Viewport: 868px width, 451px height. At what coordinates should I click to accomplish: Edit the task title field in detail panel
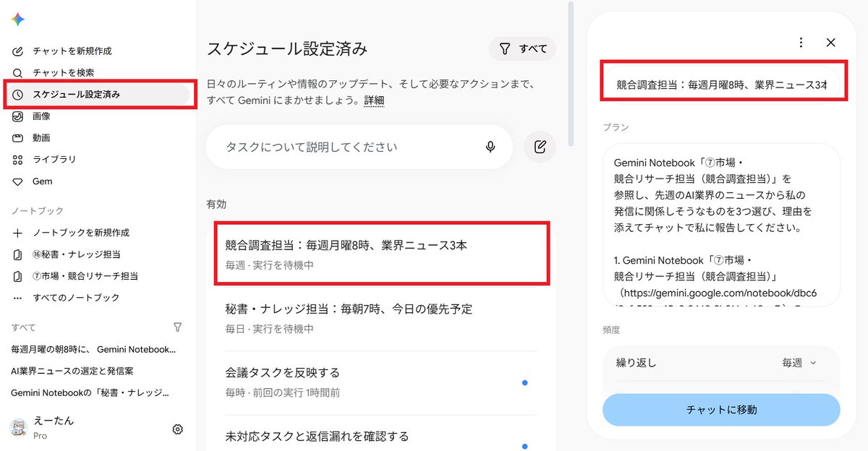pos(721,85)
